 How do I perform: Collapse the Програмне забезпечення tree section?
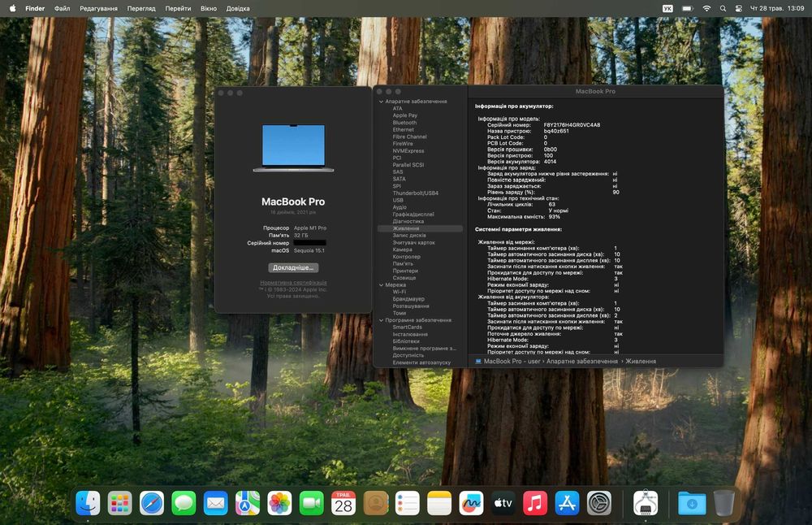[381, 320]
